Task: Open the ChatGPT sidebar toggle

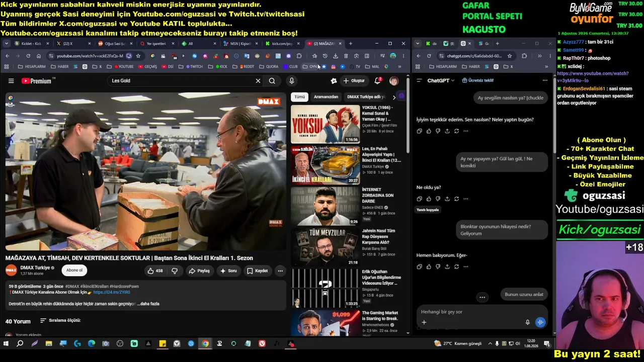Action: (x=419, y=80)
